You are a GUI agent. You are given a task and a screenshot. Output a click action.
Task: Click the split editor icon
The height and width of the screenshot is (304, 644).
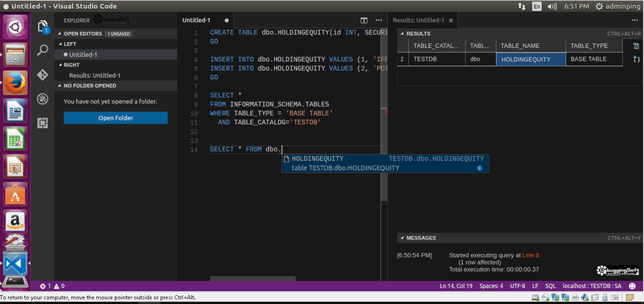tap(364, 20)
